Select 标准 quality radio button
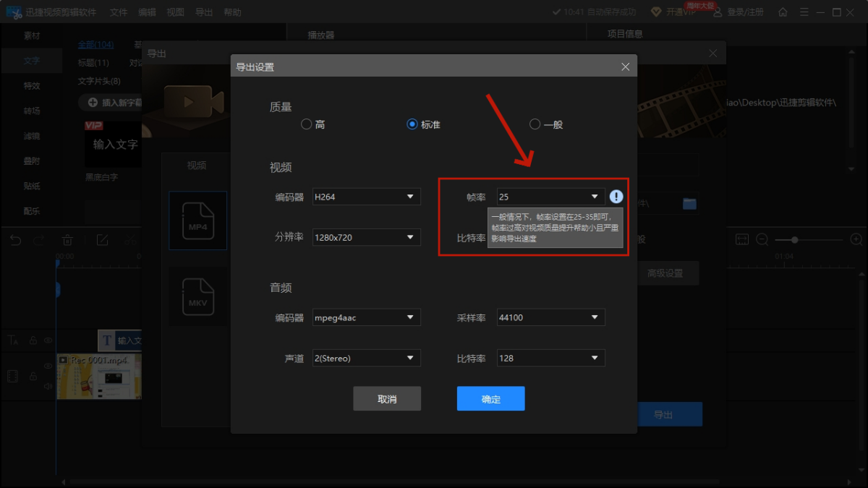868x488 pixels. 412,124
